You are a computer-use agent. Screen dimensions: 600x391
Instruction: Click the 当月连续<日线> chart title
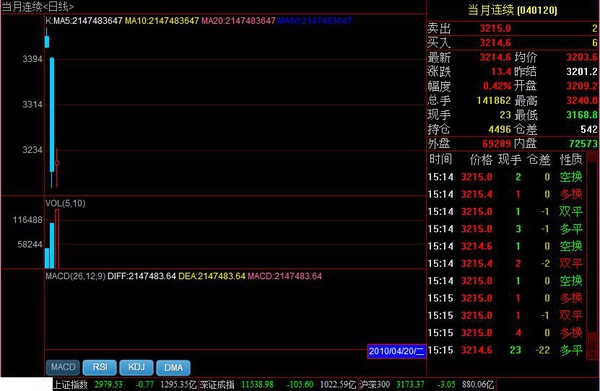(x=38, y=7)
